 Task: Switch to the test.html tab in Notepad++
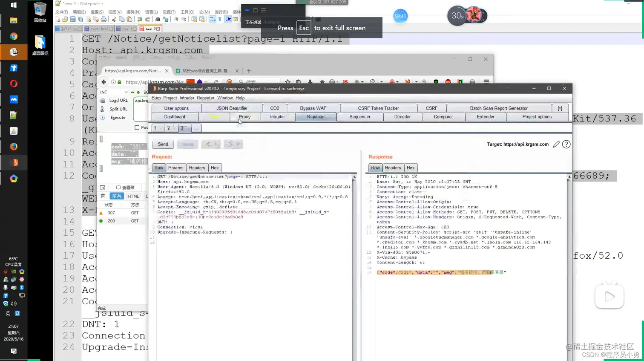pos(99,29)
